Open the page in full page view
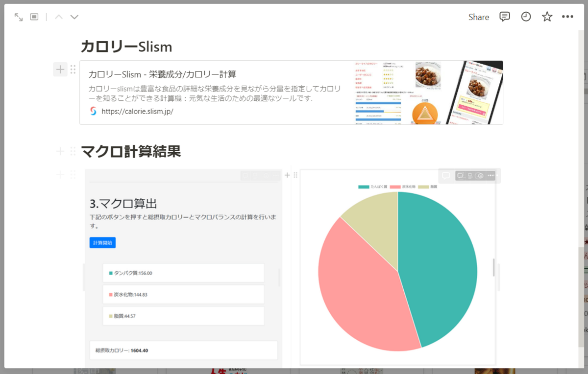The width and height of the screenshot is (588, 374). [x=19, y=17]
